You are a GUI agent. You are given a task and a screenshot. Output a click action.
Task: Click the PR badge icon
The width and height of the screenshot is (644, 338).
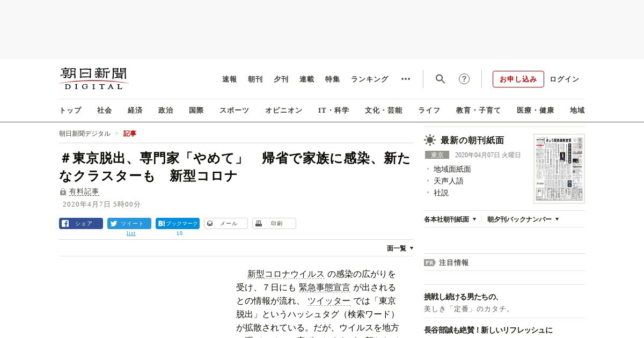tap(429, 263)
